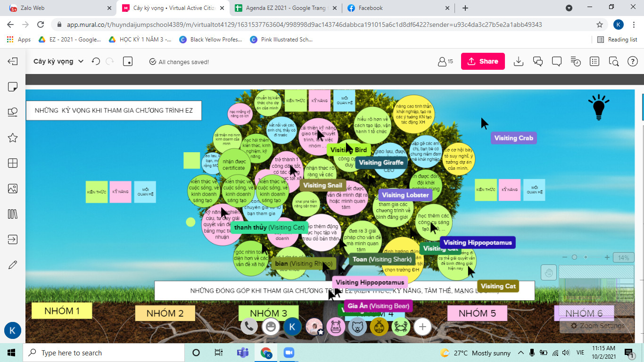
Task: Download the mural with the export icon
Action: click(519, 61)
